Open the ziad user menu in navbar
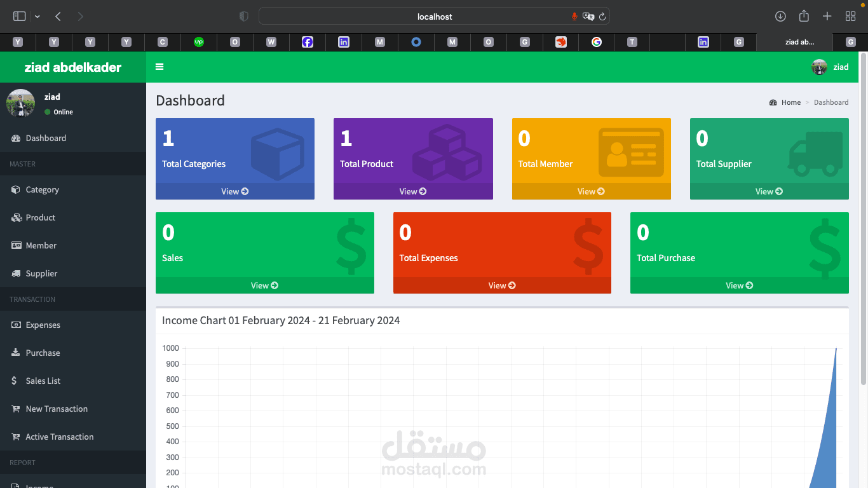868x488 pixels. point(831,67)
